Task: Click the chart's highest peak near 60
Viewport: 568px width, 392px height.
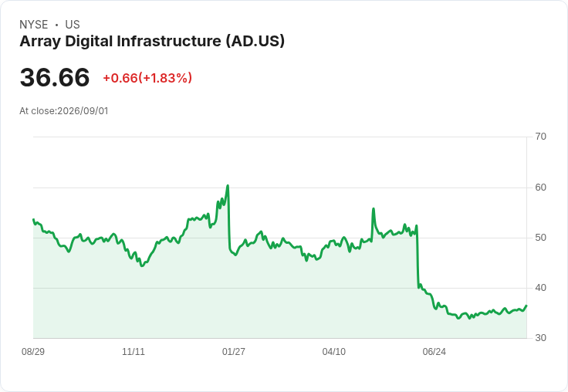Action: pos(228,185)
